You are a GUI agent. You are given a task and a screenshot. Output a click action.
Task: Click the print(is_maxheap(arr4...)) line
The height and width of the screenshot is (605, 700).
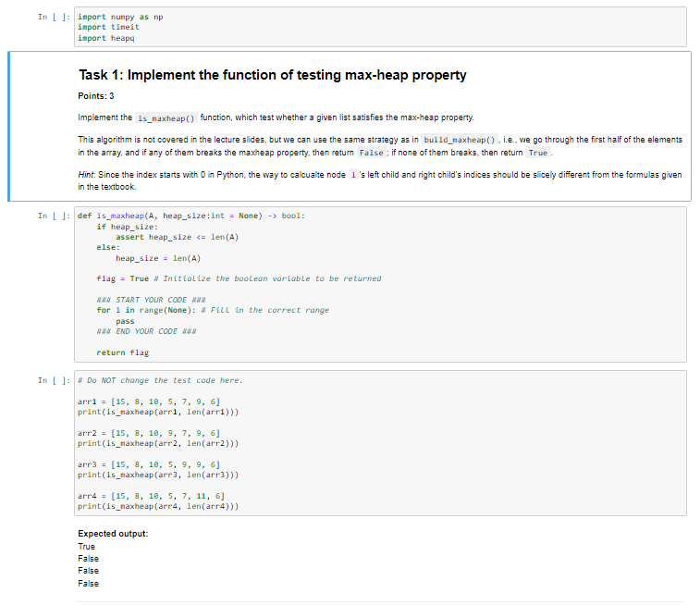[x=158, y=506]
